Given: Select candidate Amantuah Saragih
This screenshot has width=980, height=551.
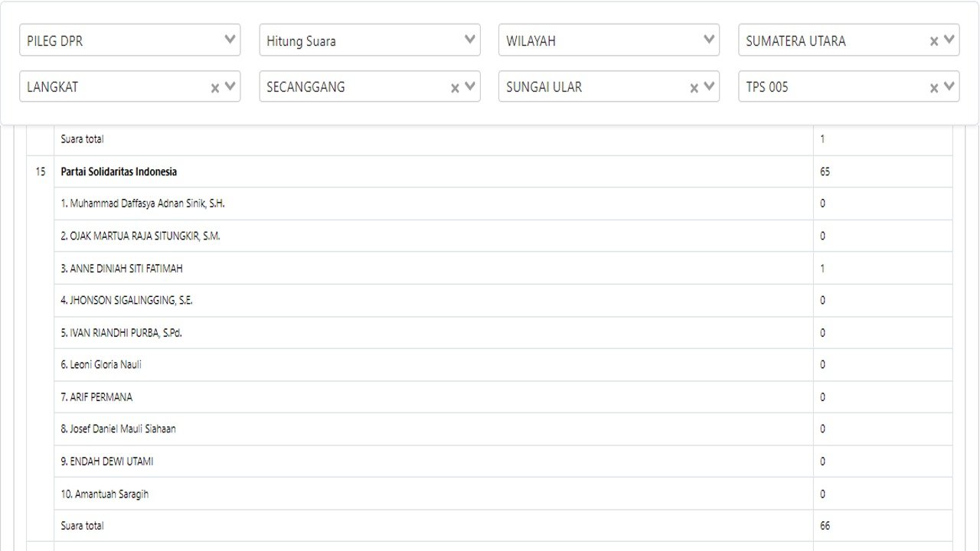Looking at the screenshot, I should [105, 494].
